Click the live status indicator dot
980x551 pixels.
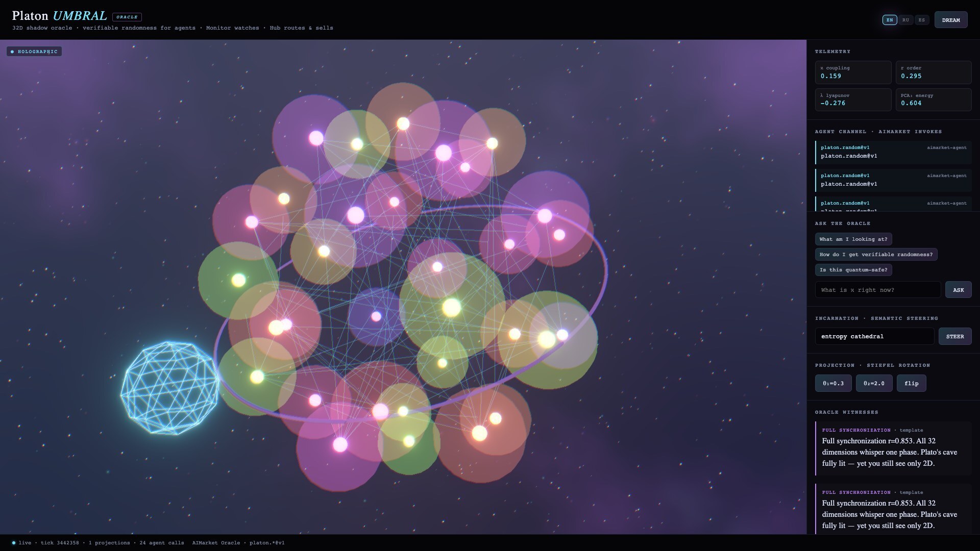click(x=14, y=543)
